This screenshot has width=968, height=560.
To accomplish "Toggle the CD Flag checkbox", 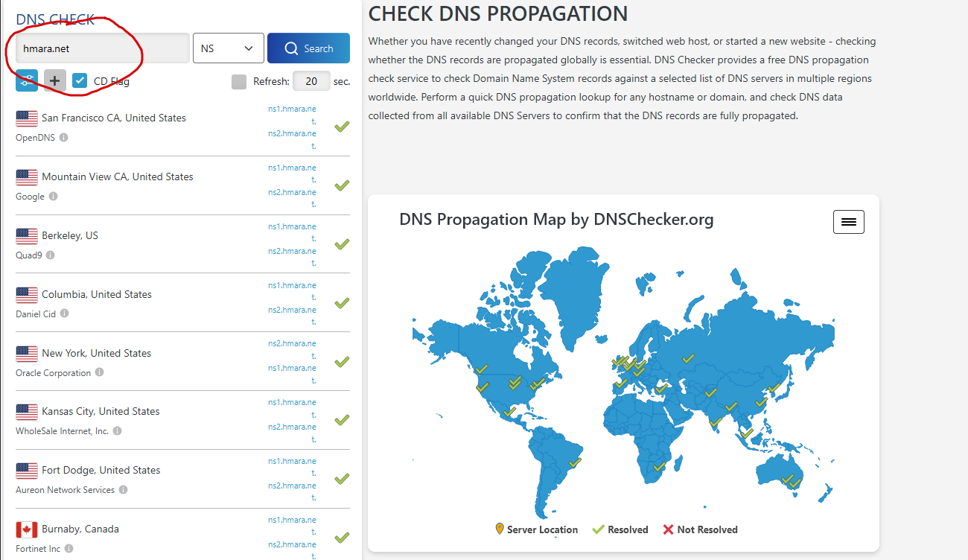I will (x=80, y=80).
